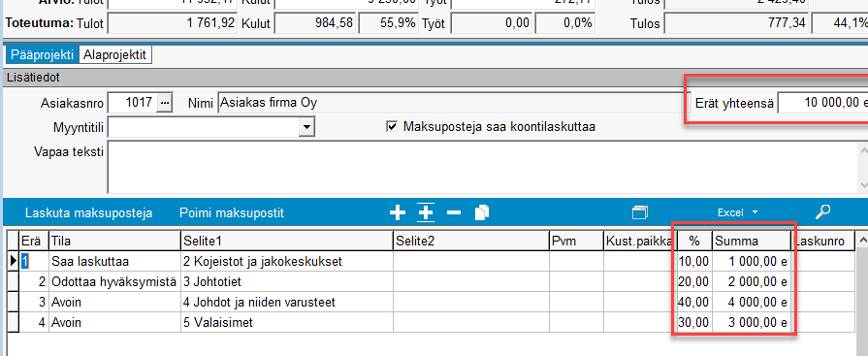
Task: Select percentage cell 10,00
Action: click(693, 261)
